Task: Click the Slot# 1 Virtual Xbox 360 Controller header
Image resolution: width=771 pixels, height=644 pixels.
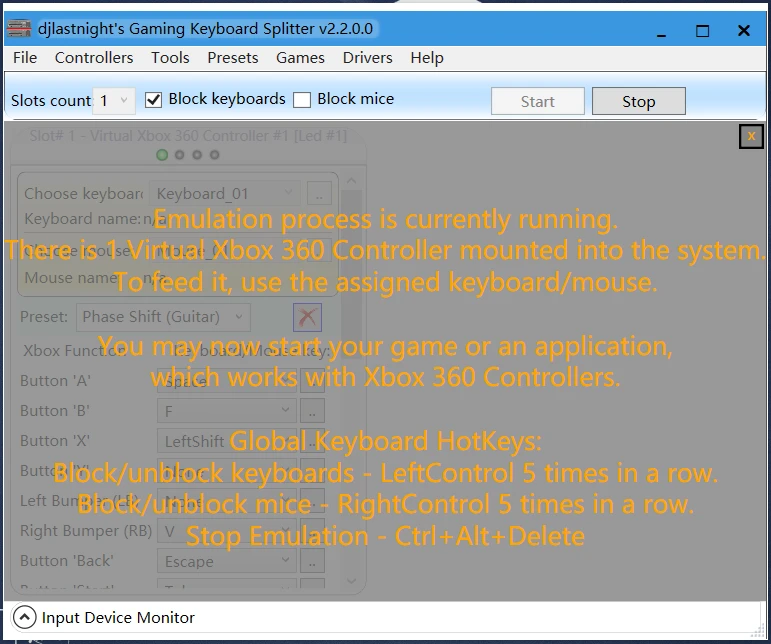Action: [x=188, y=136]
